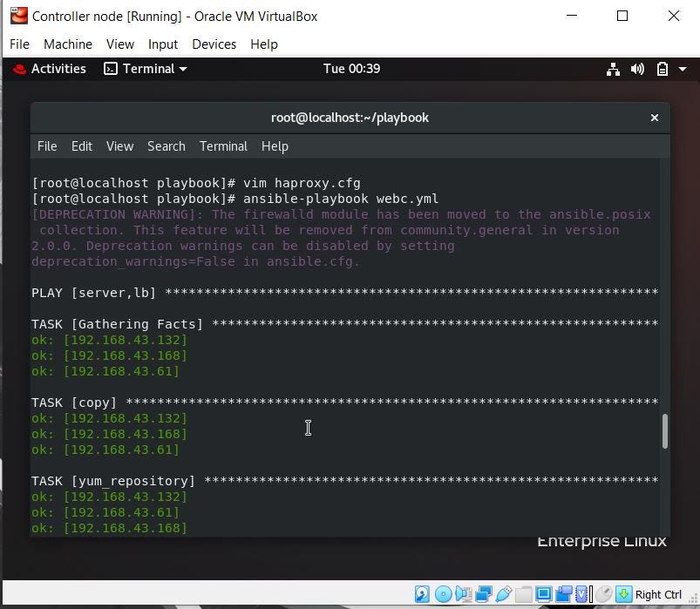This screenshot has width=700, height=609.
Task: Minimize the VirtualBox window
Action: (572, 16)
